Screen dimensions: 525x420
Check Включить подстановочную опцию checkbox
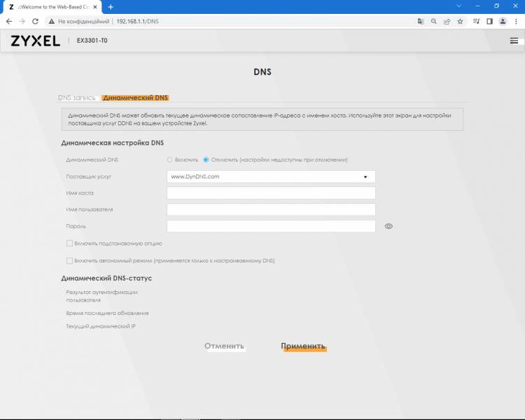point(69,244)
